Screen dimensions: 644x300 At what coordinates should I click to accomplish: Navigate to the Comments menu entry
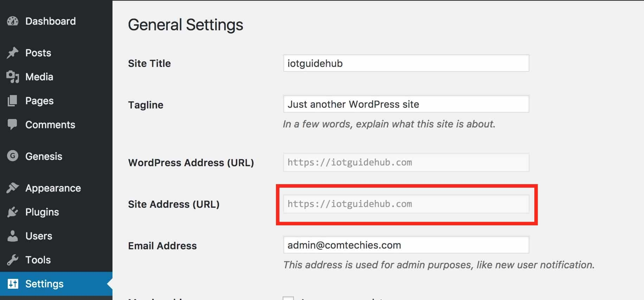[50, 124]
